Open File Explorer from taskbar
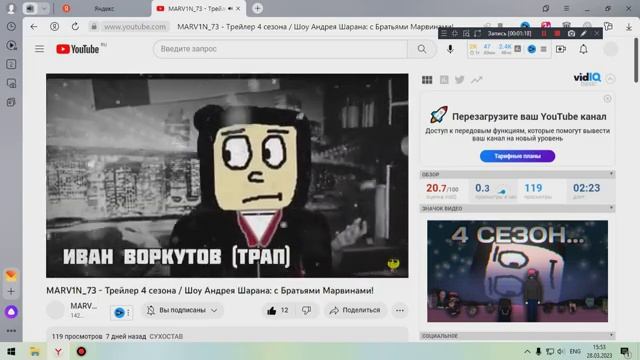 point(35,351)
